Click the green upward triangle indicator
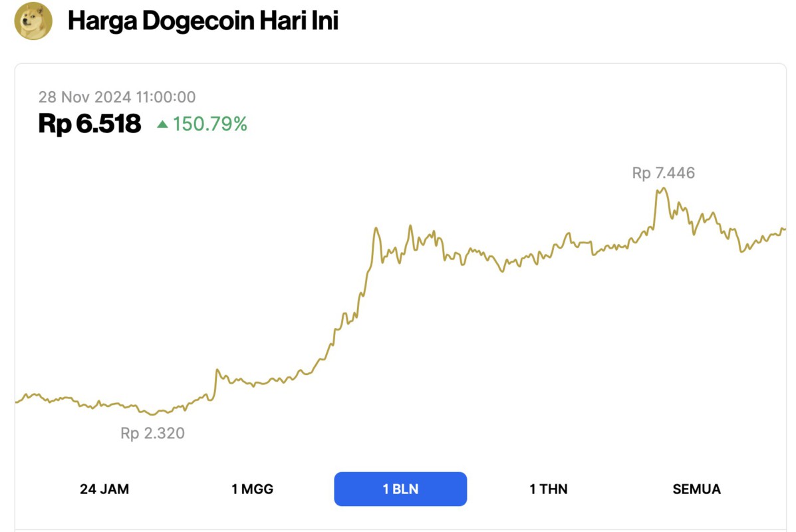This screenshot has width=796, height=532. coord(162,124)
